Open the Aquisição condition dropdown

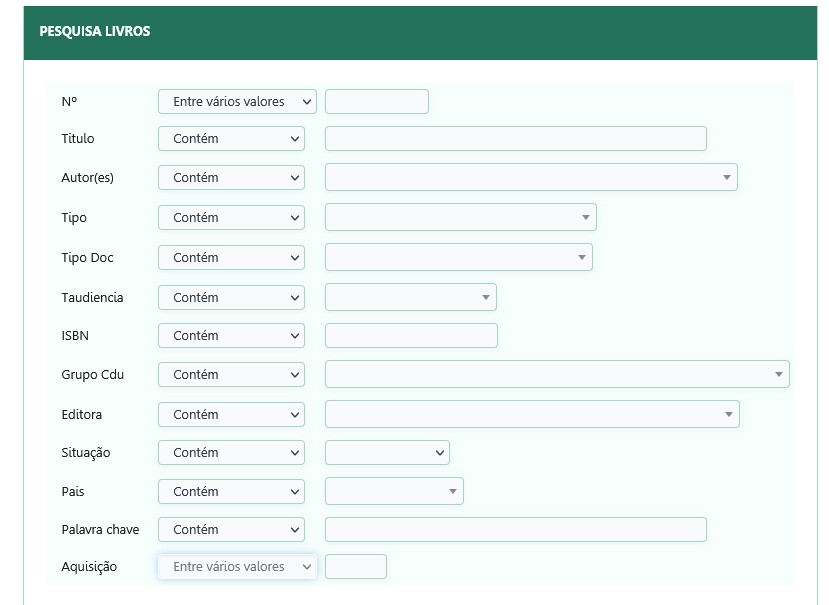click(x=237, y=566)
